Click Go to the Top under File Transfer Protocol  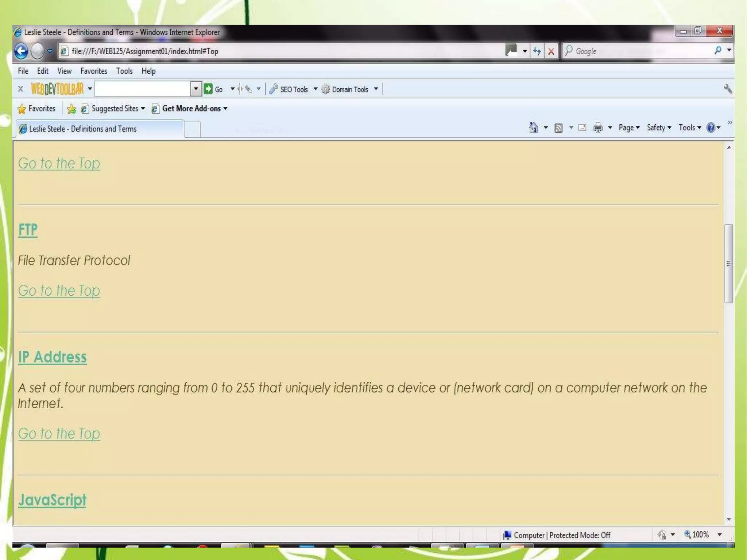(x=59, y=291)
